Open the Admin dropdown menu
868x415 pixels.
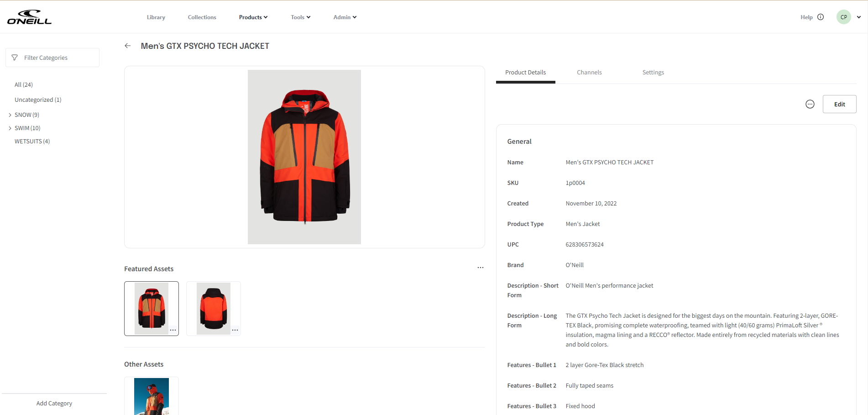[x=345, y=17]
